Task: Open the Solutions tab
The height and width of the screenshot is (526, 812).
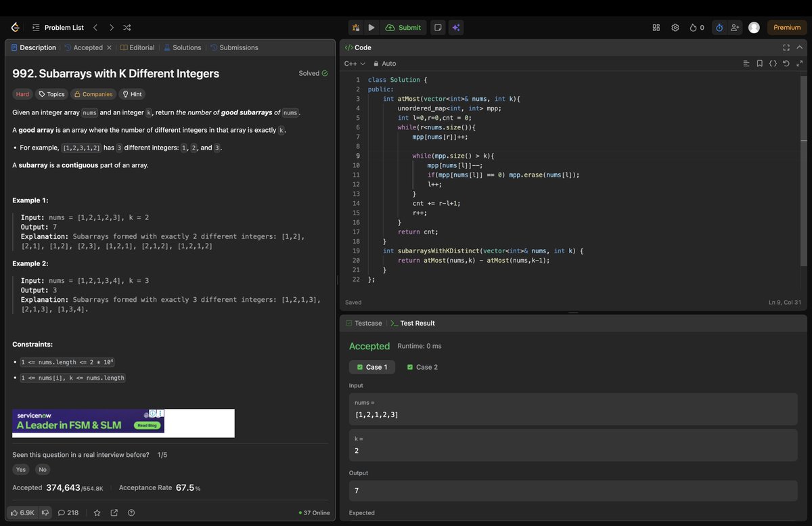Action: 183,47
